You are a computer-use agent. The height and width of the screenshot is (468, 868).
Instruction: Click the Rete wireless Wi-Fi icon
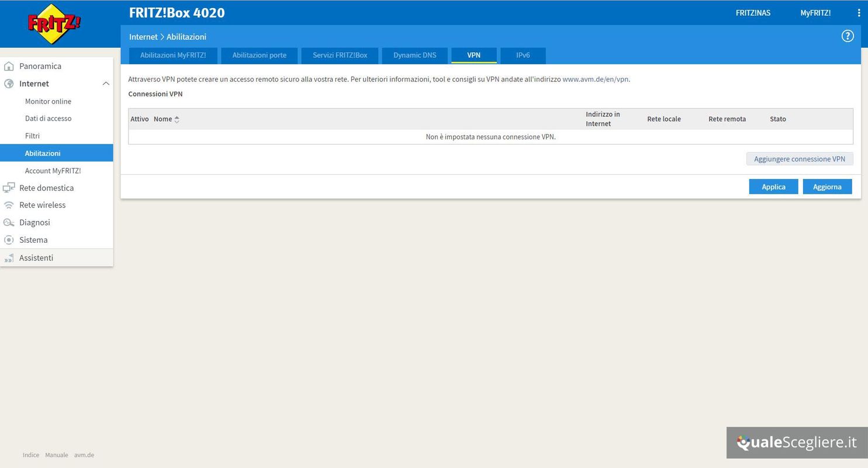(x=9, y=205)
